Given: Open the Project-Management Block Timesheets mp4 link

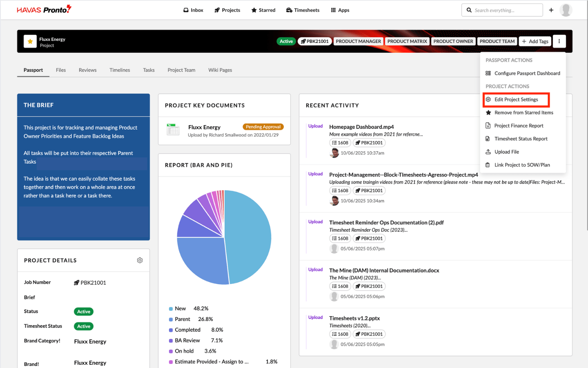Looking at the screenshot, I should pos(403,175).
